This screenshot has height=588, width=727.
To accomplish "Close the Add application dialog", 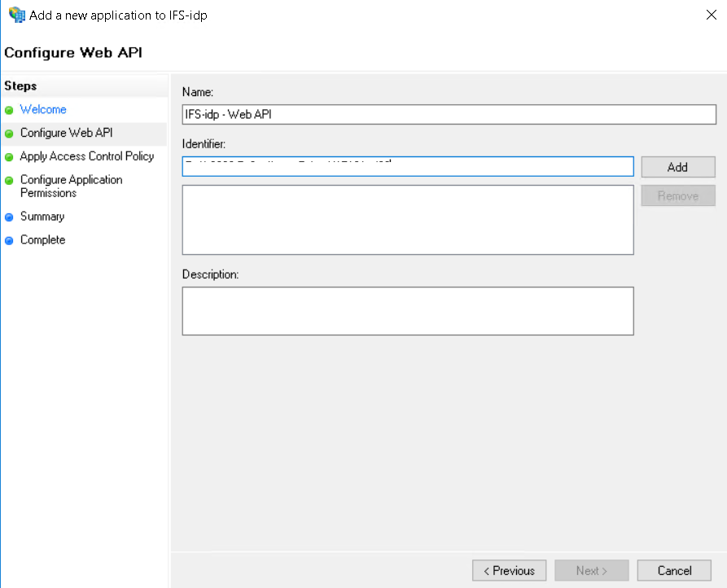I will click(x=712, y=15).
